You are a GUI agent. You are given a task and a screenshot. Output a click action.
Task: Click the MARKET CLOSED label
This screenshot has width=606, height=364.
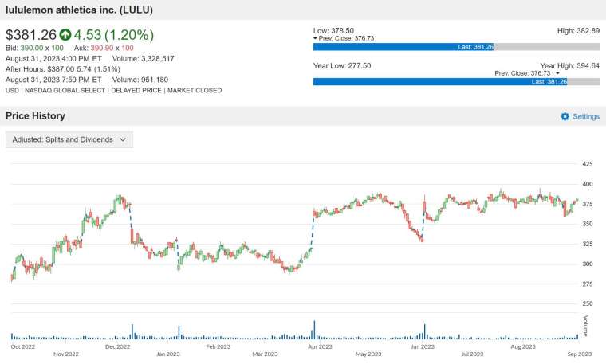pyautogui.click(x=195, y=90)
